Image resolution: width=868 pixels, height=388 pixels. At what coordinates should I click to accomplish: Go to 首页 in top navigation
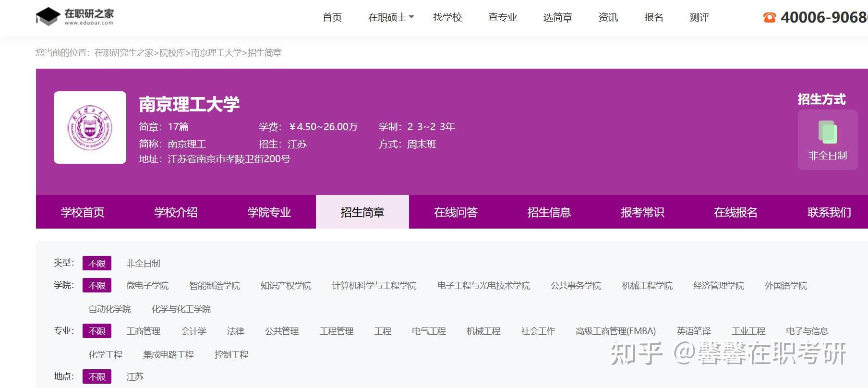tap(332, 17)
